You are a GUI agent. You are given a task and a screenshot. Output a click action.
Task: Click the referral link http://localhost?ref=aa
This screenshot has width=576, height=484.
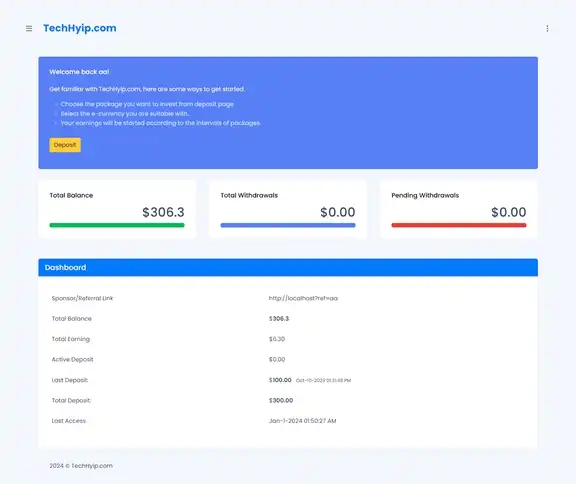303,298
